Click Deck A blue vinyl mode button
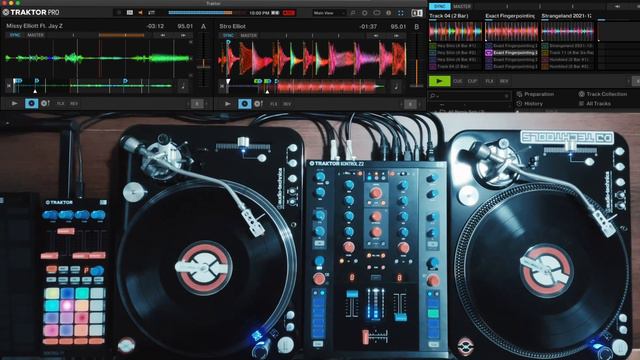The width and height of the screenshot is (640, 360). [31, 104]
